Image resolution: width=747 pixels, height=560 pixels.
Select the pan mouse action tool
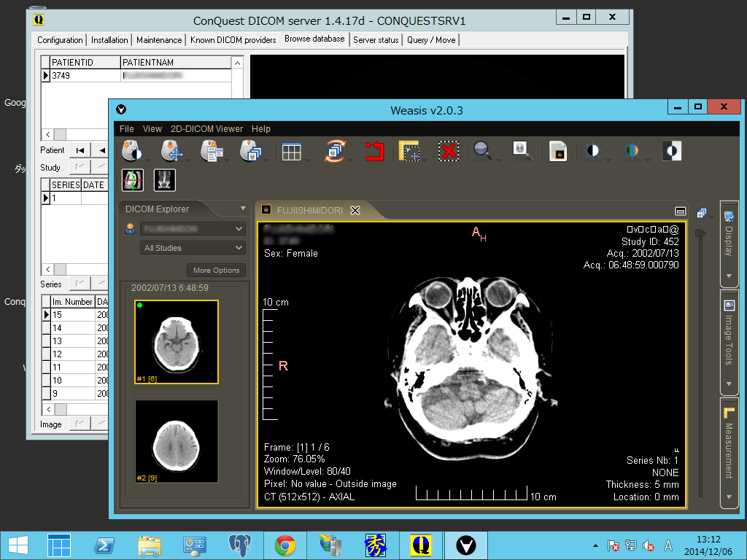(171, 151)
